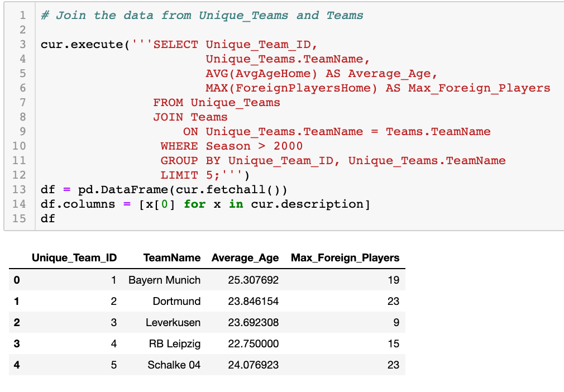Click the 'Average_Age' column header
This screenshot has height=392, width=564.
coord(245,258)
